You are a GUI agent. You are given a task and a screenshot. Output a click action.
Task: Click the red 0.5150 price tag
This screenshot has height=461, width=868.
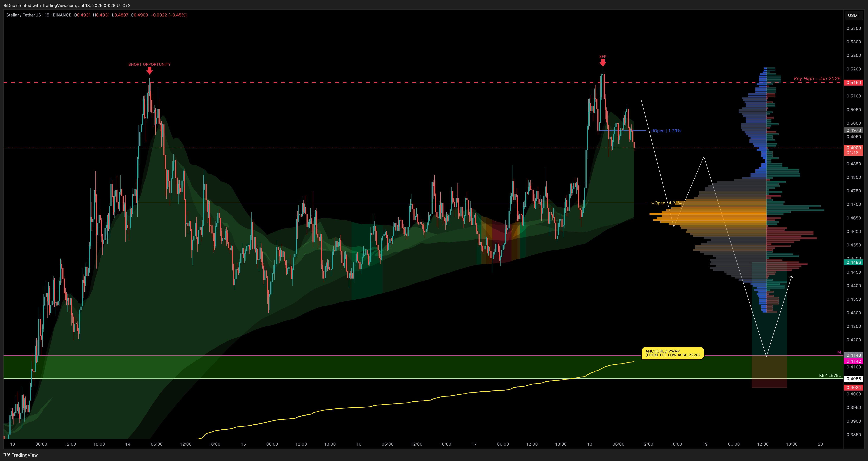853,83
